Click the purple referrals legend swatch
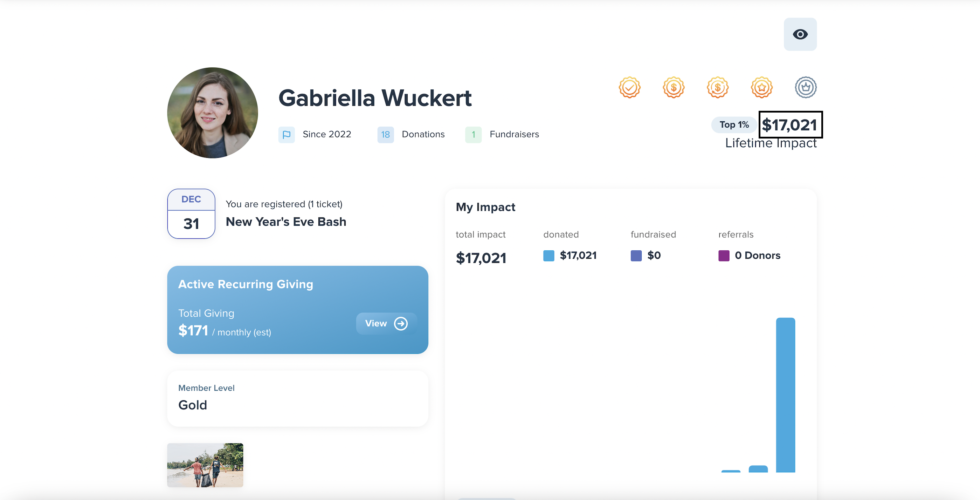This screenshot has height=500, width=980. (724, 256)
